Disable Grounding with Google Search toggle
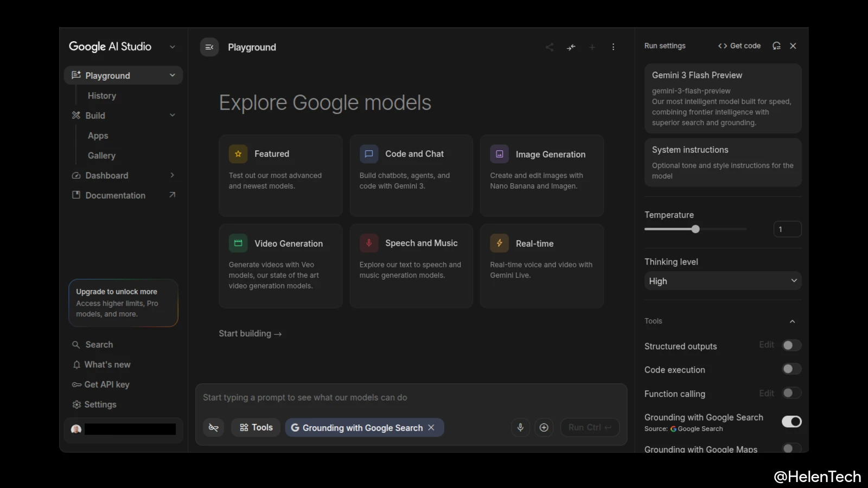This screenshot has height=488, width=868. [x=791, y=421]
